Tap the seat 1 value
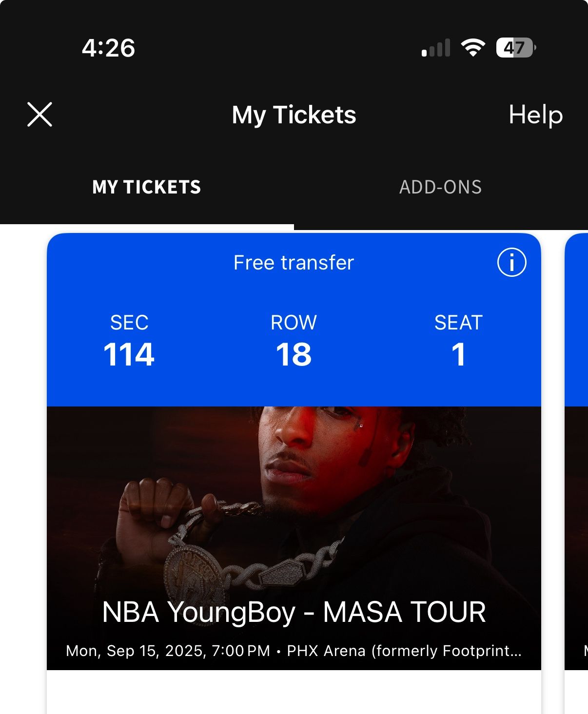The width and height of the screenshot is (588, 714). click(x=458, y=354)
